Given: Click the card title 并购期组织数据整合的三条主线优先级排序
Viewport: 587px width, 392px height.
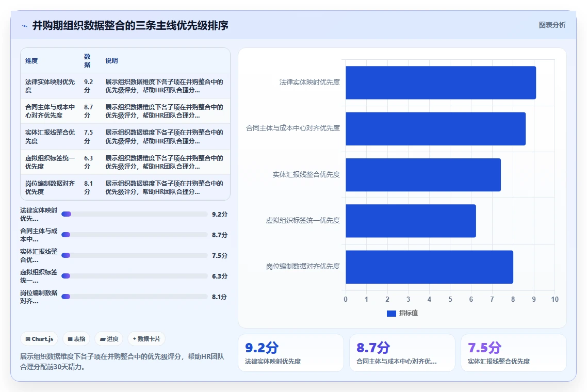Looking at the screenshot, I should pyautogui.click(x=131, y=25).
